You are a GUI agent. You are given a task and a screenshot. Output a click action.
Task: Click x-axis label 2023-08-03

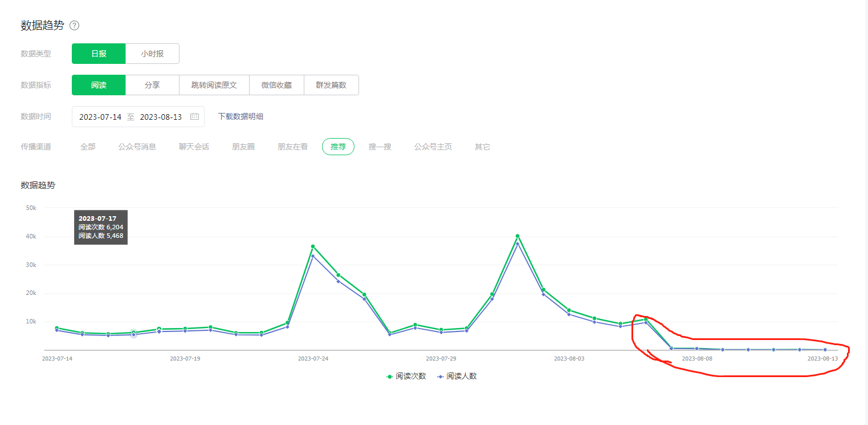point(569,358)
